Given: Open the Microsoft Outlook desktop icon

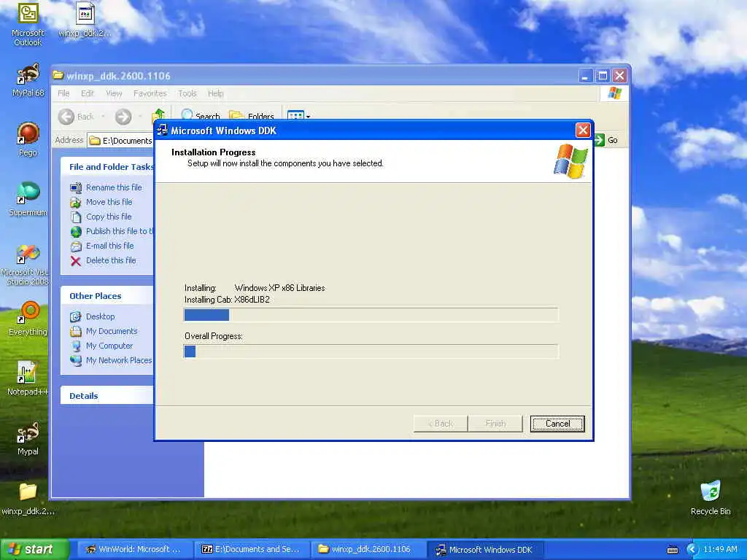Looking at the screenshot, I should click(x=28, y=24).
